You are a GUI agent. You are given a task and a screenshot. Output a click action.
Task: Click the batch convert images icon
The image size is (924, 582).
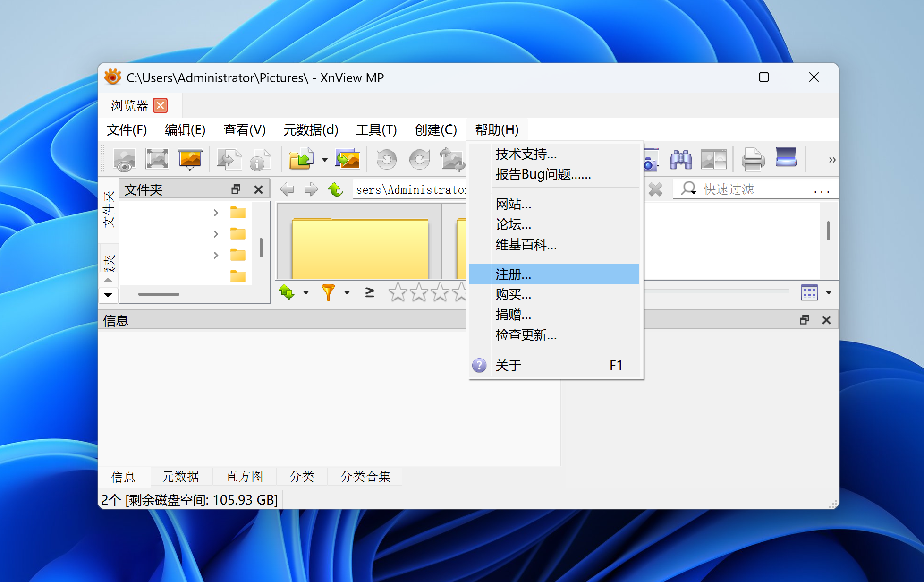(347, 159)
